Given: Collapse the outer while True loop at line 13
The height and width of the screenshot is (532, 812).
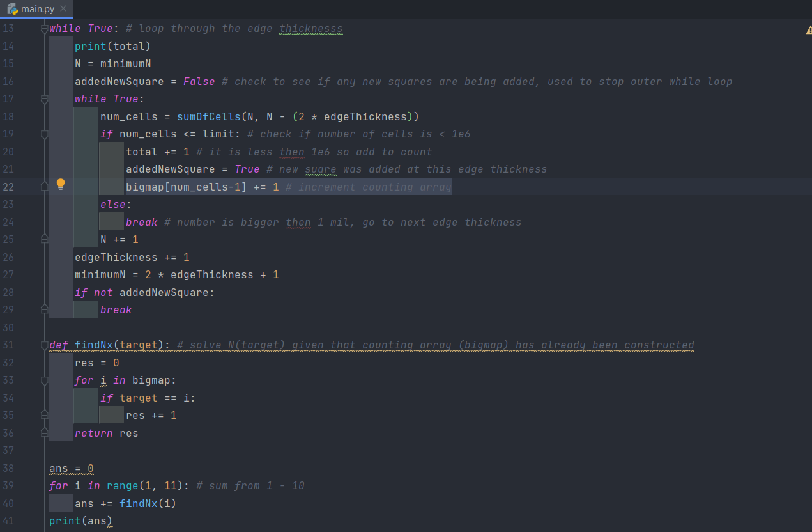Looking at the screenshot, I should click(x=44, y=29).
